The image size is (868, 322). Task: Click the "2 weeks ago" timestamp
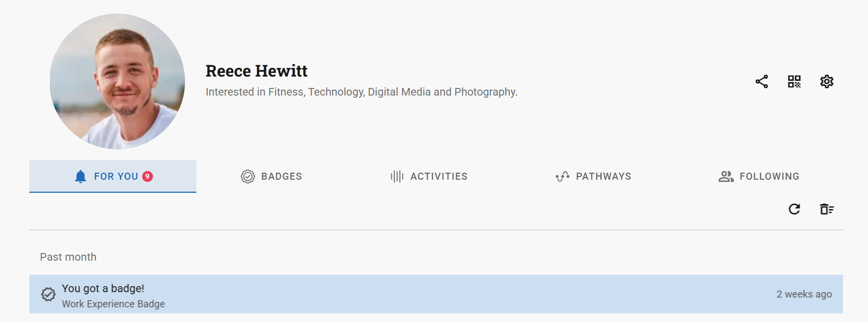[804, 294]
